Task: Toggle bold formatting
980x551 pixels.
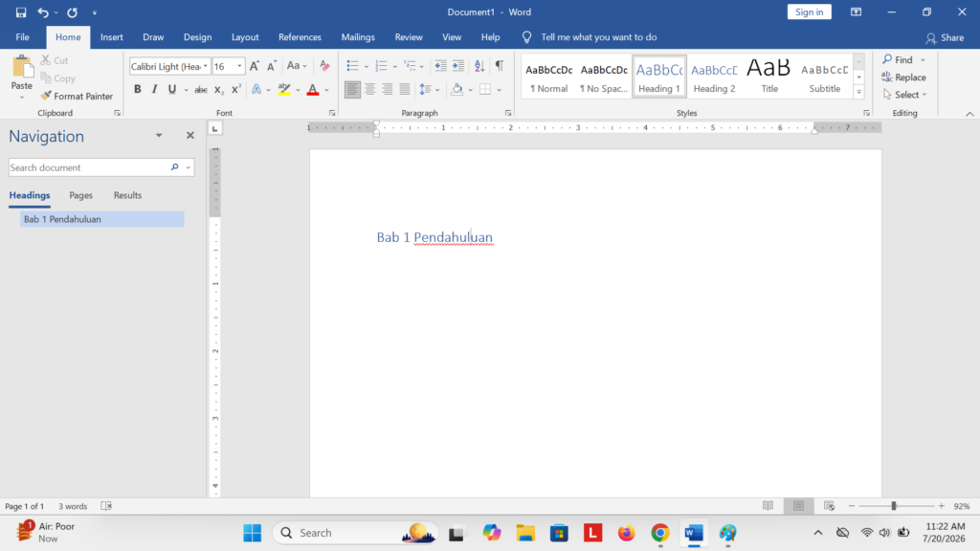Action: click(x=138, y=90)
